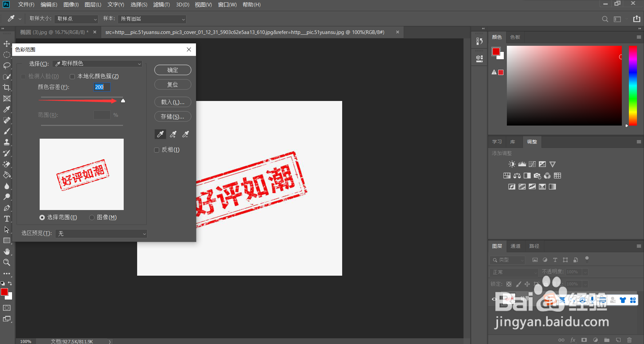Viewport: 644px width, 344px height.
Task: Add a Levels adjustment
Action: (x=522, y=164)
